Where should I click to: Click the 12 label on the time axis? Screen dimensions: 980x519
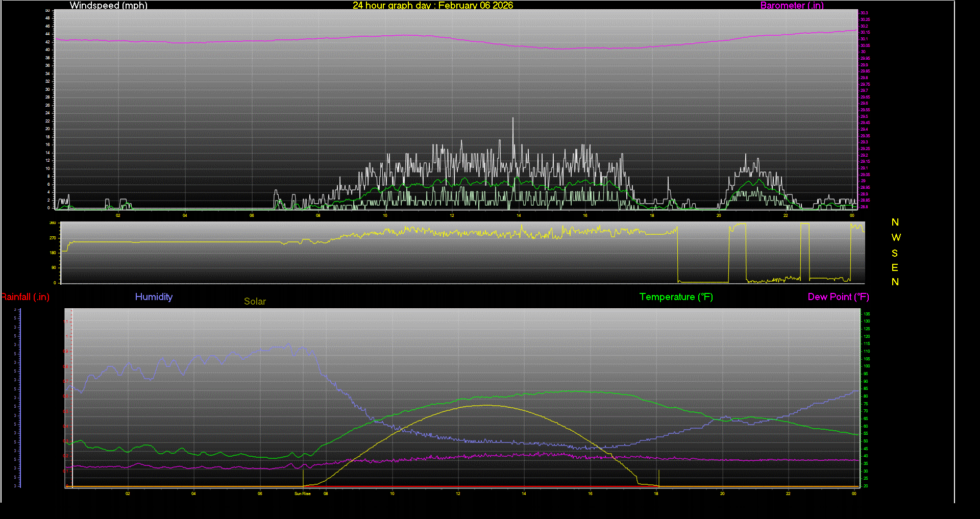pyautogui.click(x=457, y=493)
